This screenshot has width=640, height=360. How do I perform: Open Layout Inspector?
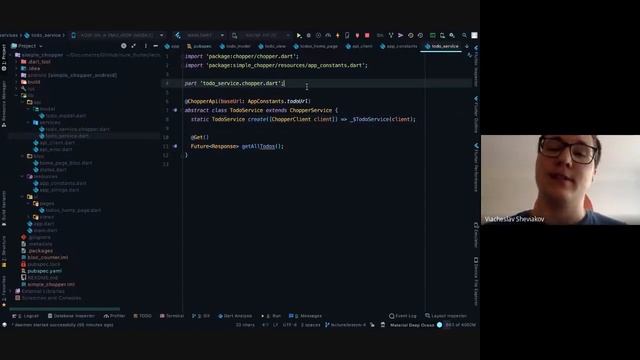coord(446,316)
